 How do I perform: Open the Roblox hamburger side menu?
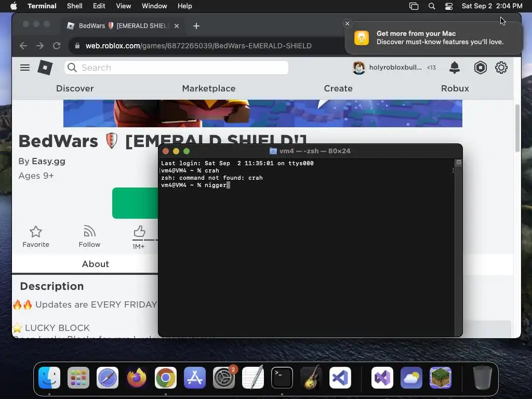click(x=25, y=68)
